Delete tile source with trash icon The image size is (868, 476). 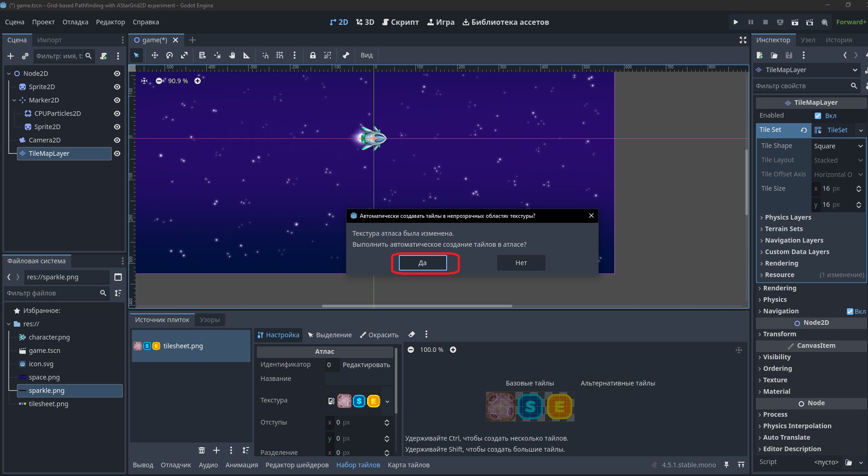201,450
